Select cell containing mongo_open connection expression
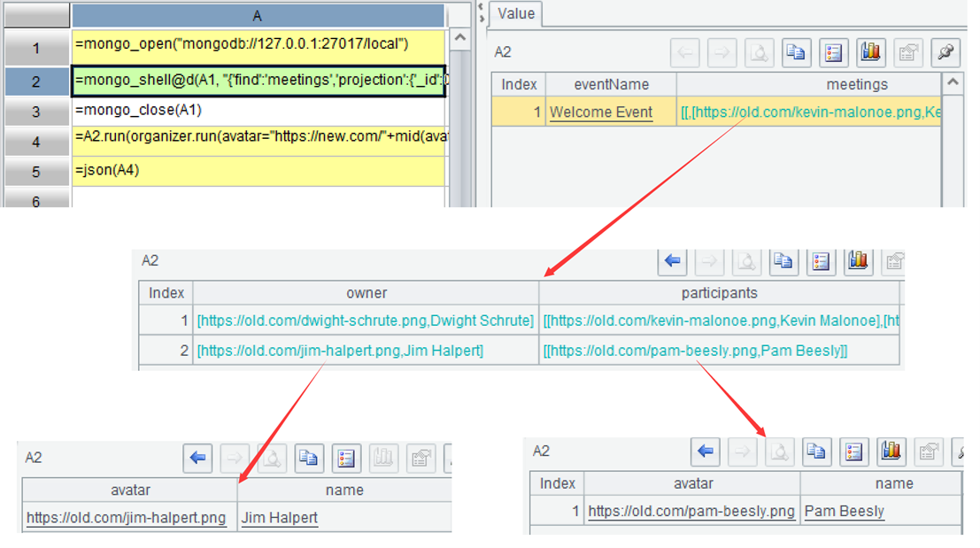This screenshot has height=548, width=980. pos(259,44)
